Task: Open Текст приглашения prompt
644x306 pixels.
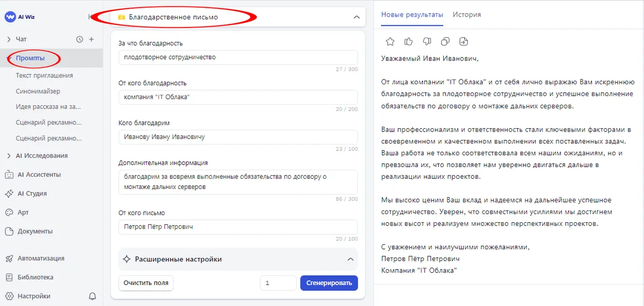Action: coord(45,76)
